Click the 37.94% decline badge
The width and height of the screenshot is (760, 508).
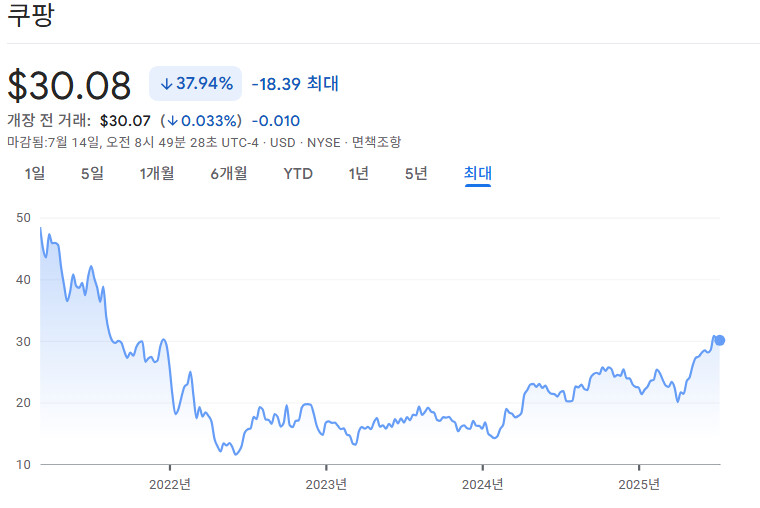[x=195, y=83]
